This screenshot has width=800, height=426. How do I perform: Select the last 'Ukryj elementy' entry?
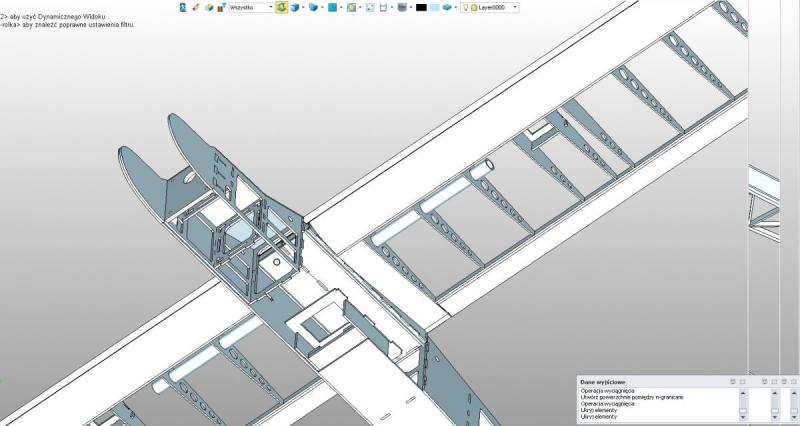point(600,415)
